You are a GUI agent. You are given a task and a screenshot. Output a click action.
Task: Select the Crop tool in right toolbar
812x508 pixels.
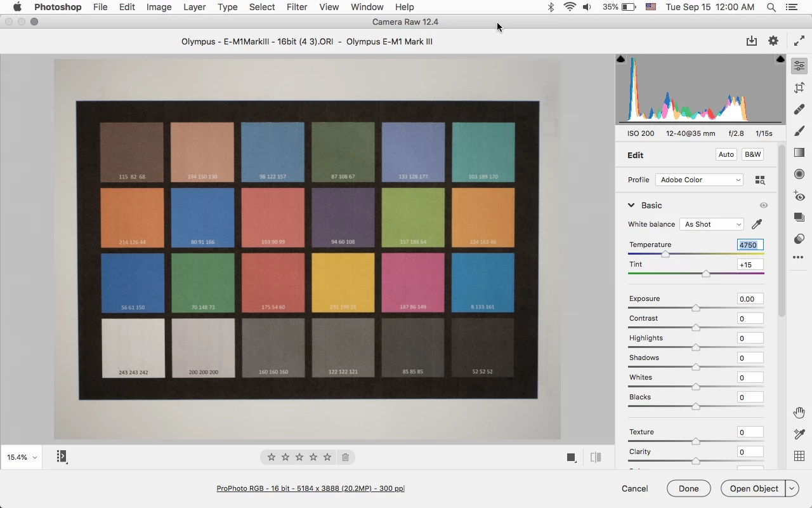(x=799, y=88)
